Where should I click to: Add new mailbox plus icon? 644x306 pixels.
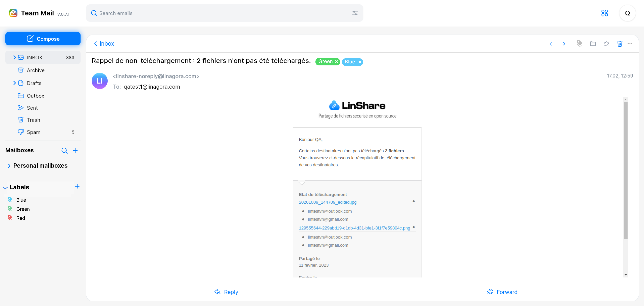(x=75, y=150)
